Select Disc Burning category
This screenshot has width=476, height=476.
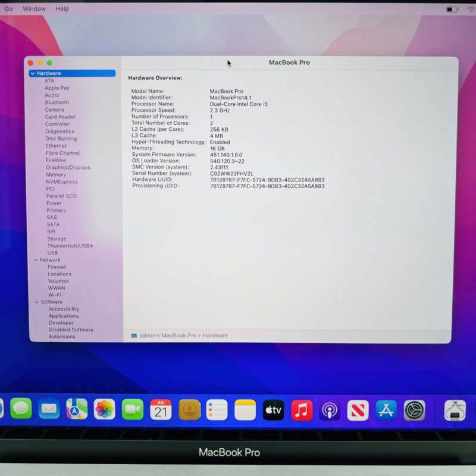point(61,139)
